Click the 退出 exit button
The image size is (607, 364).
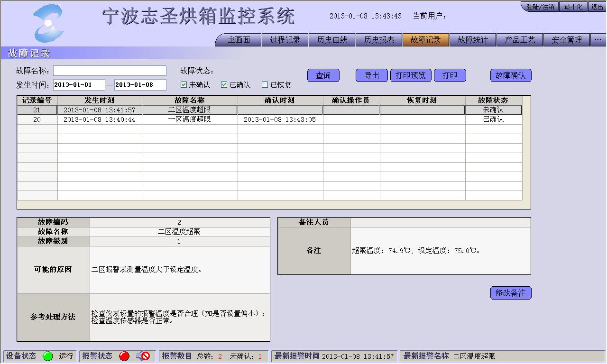597,7
